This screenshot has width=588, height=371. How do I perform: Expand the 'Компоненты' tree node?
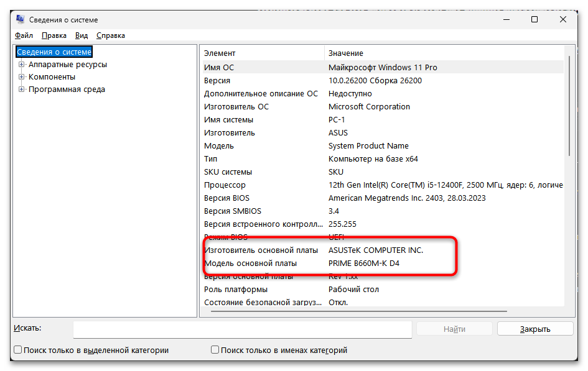[21, 76]
